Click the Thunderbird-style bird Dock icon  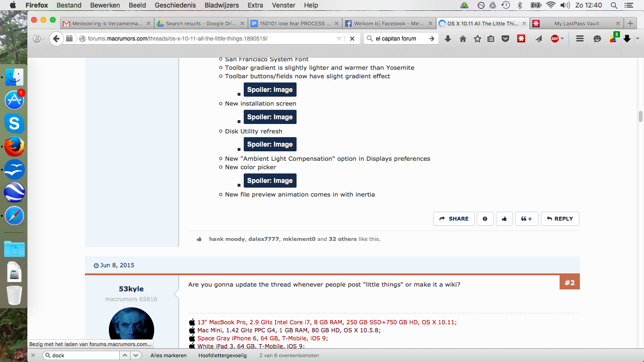tap(15, 170)
